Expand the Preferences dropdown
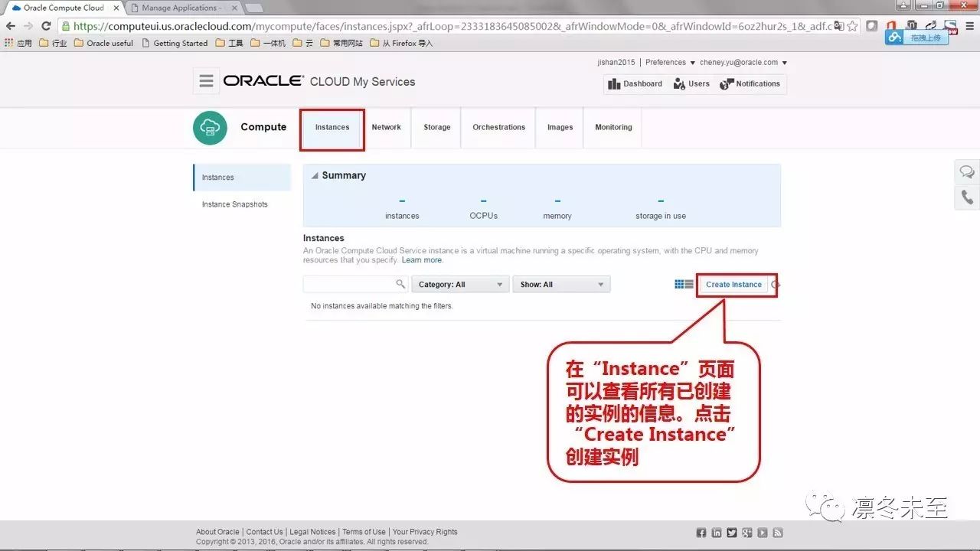Image resolution: width=980 pixels, height=551 pixels. pos(670,63)
